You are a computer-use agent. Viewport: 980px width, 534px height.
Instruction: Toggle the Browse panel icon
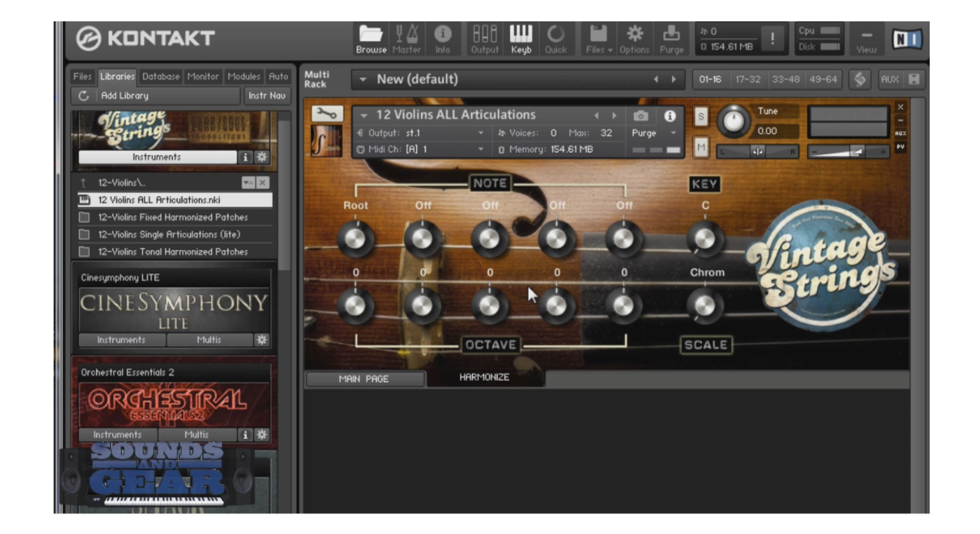point(371,39)
